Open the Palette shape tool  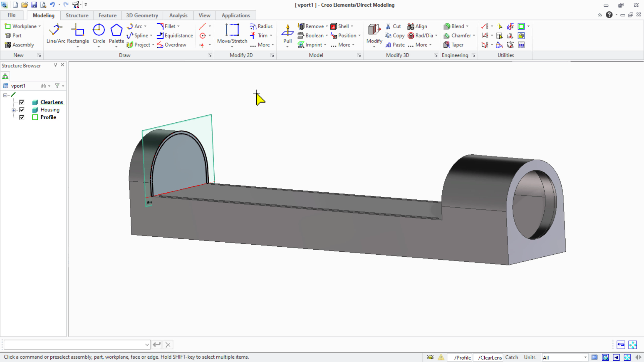click(116, 34)
